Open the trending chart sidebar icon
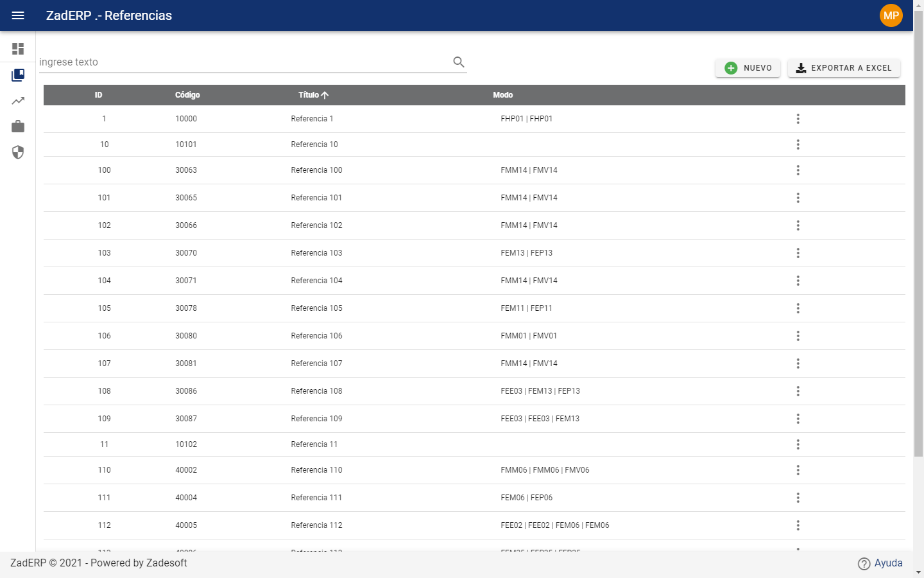Viewport: 924px width, 578px height. (x=18, y=101)
